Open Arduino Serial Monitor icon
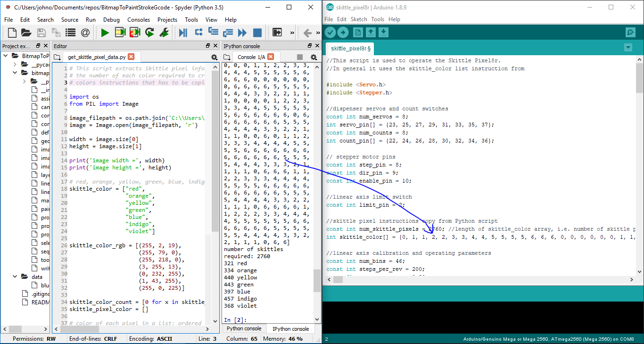The image size is (644, 344). (630, 32)
